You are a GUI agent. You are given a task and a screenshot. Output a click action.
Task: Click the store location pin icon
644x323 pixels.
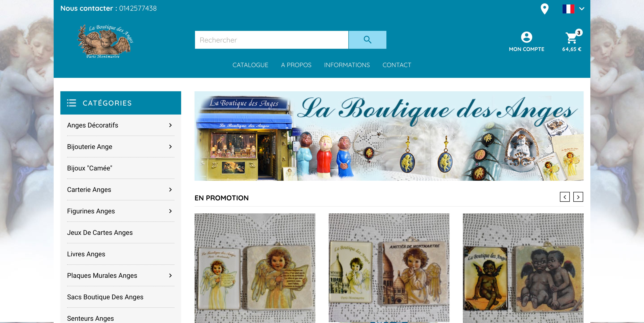(544, 9)
